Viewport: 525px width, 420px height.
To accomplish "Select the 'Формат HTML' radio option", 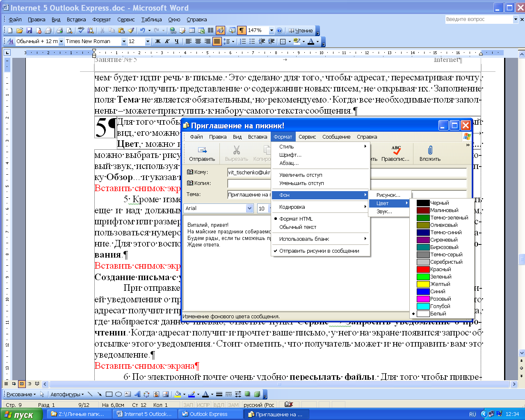I will pyautogui.click(x=321, y=219).
